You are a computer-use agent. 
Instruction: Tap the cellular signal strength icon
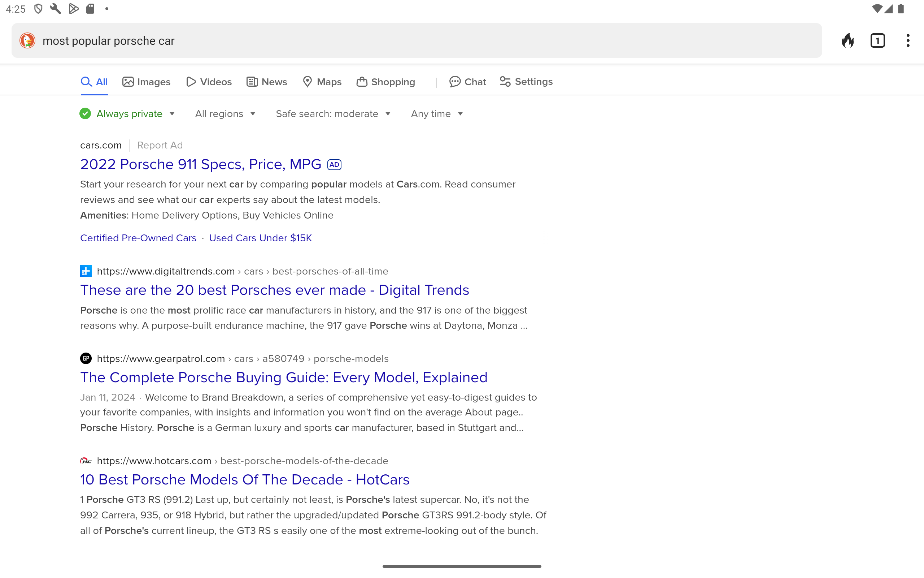(x=889, y=9)
